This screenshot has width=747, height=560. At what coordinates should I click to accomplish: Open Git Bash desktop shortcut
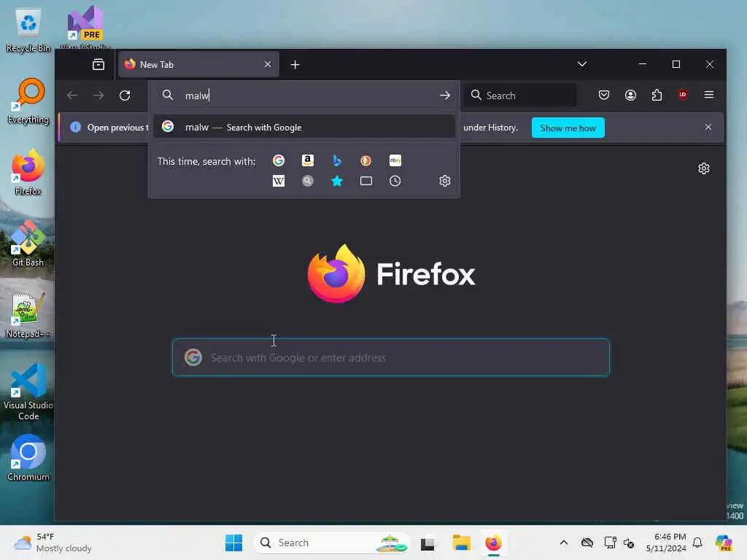click(28, 244)
